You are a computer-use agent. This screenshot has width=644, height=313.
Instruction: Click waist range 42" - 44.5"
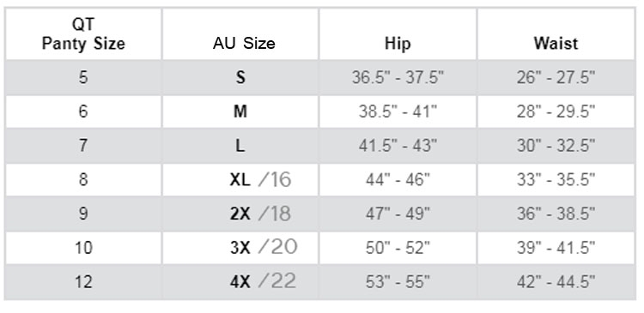[x=556, y=282]
